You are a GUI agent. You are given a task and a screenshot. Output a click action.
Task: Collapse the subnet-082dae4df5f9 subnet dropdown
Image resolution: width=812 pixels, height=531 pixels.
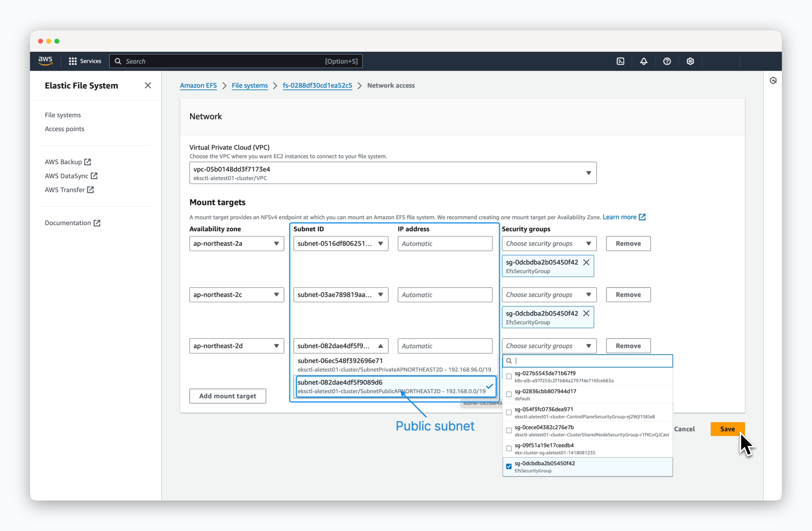(x=340, y=346)
